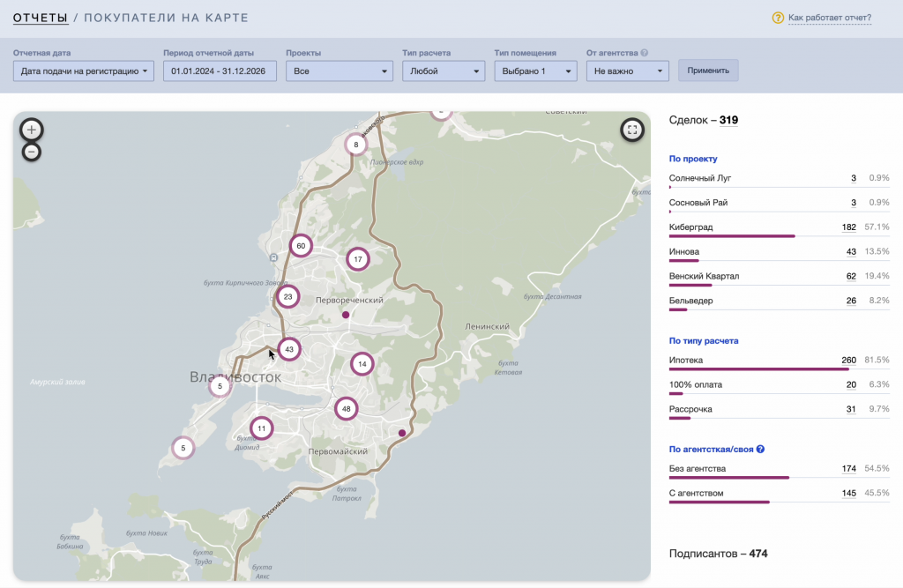903x588 pixels.
Task: Open cluster marker 17 on the map
Action: [x=357, y=259]
